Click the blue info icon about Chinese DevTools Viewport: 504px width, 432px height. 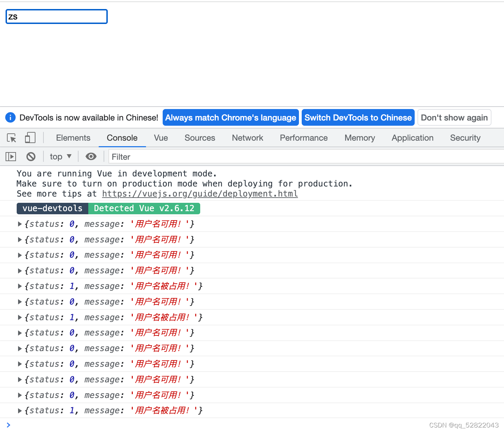10,117
